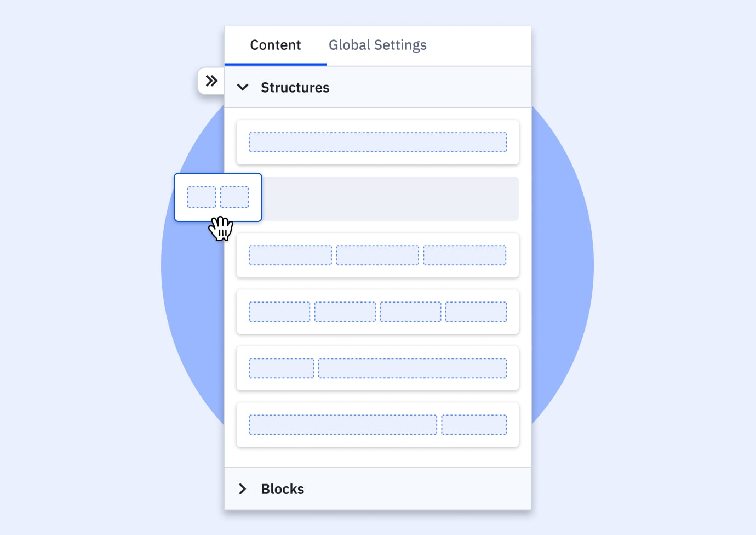Click the first column of three-column structure

290,255
